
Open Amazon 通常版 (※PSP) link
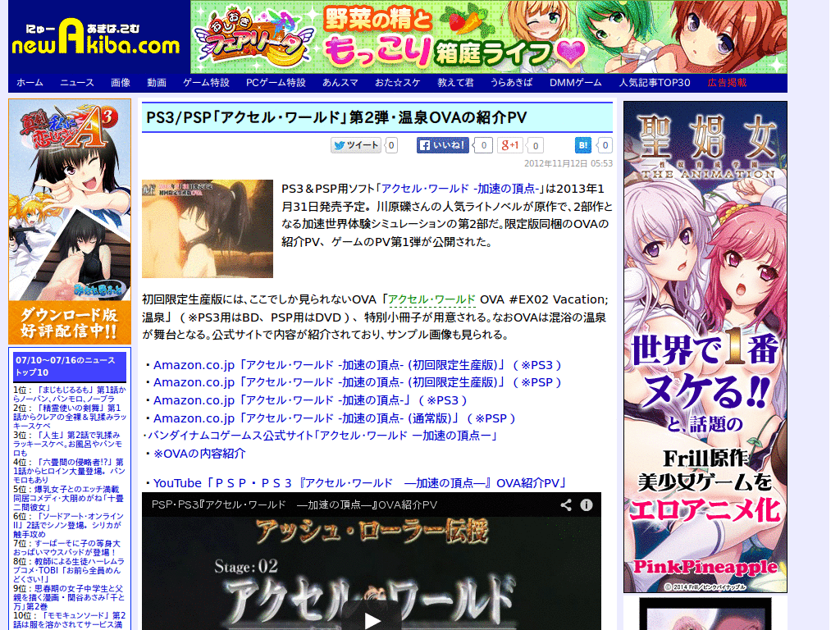click(x=335, y=418)
